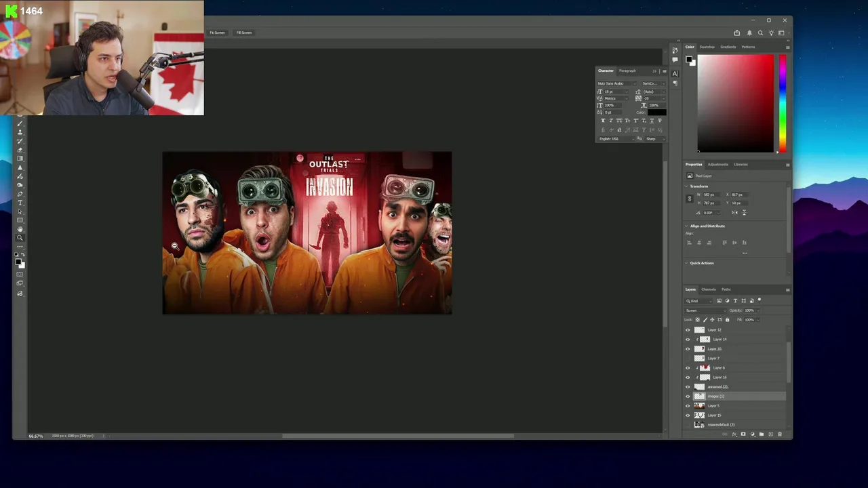Open blend mode dropdown showing Screen
The image size is (868, 488).
(705, 310)
